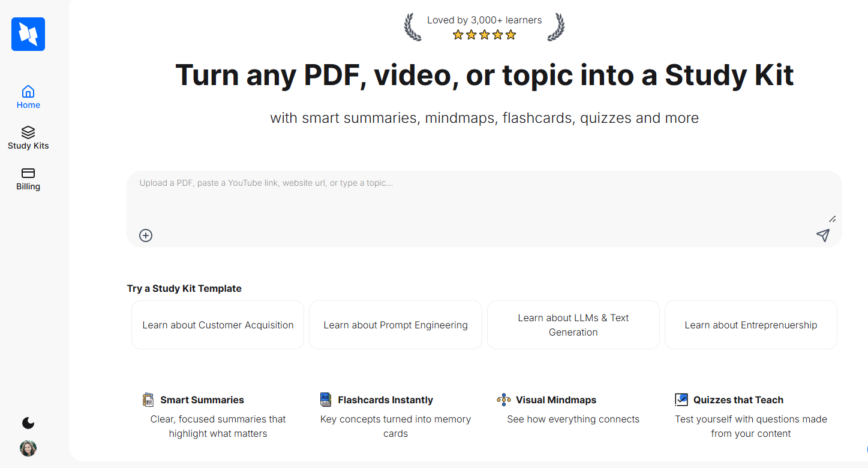This screenshot has height=468, width=868.
Task: Click the send paper-plane icon
Action: point(823,235)
